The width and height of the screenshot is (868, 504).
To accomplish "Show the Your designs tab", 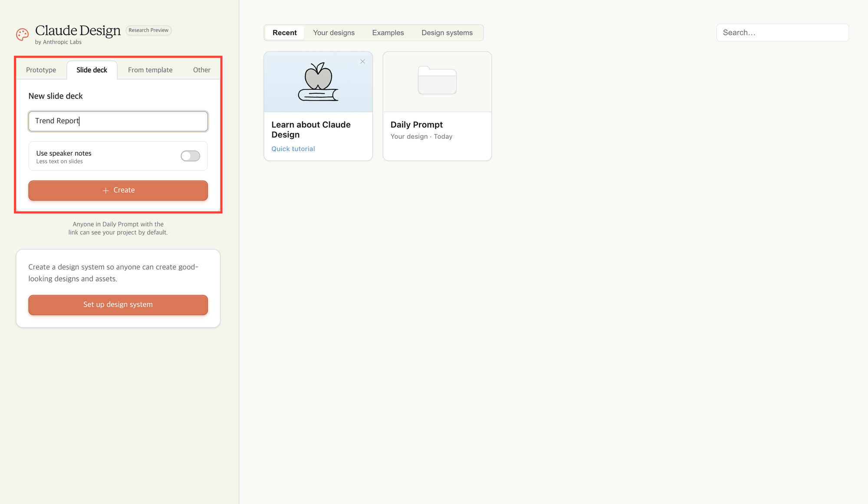I will [334, 33].
